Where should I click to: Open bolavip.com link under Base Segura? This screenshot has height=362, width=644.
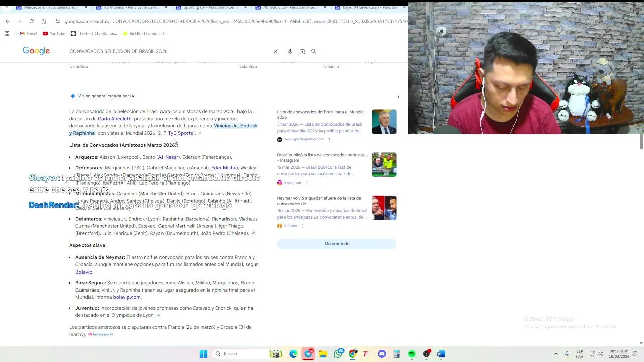click(127, 297)
